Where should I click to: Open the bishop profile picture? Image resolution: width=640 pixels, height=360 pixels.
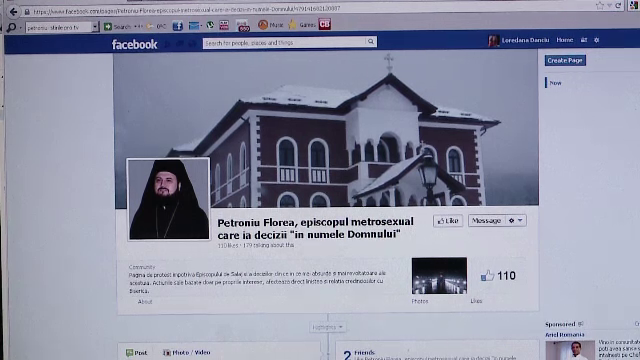click(x=169, y=199)
